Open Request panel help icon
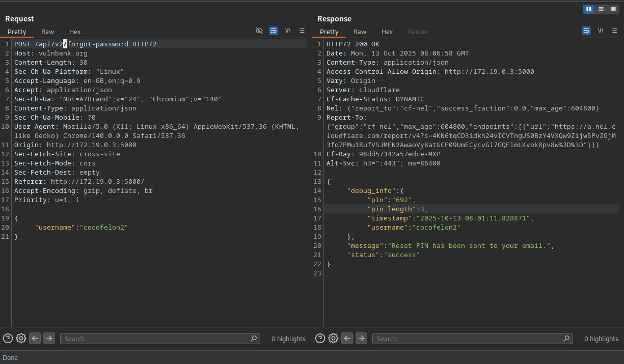624x364 pixels. tap(8, 339)
